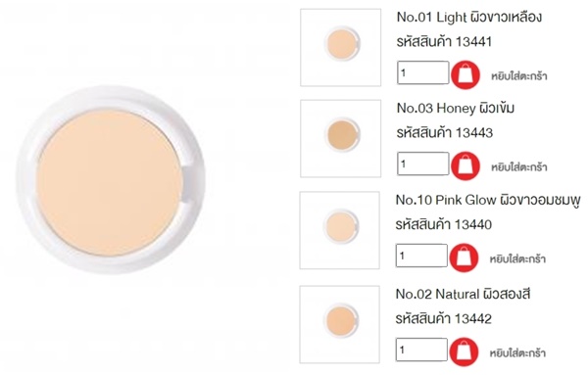Click add-to-cart text beside product 13441
Image resolution: width=588 pixels, height=375 pixels.
tap(519, 76)
